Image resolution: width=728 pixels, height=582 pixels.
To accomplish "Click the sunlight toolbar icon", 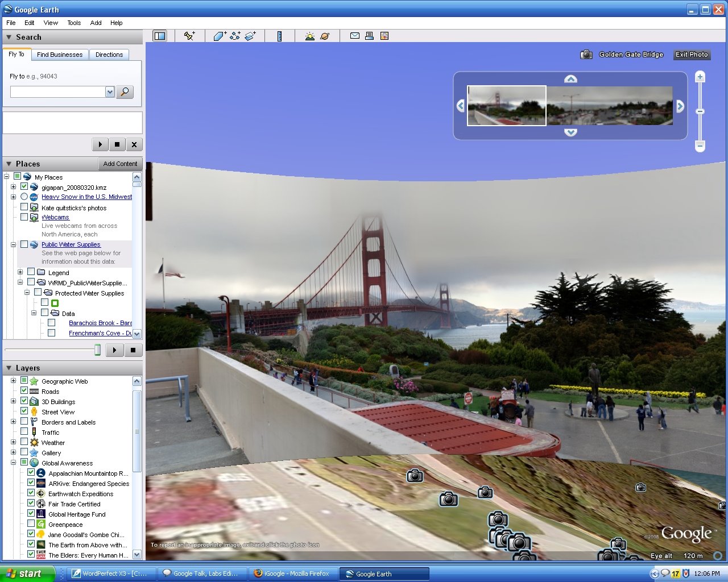I will click(309, 36).
